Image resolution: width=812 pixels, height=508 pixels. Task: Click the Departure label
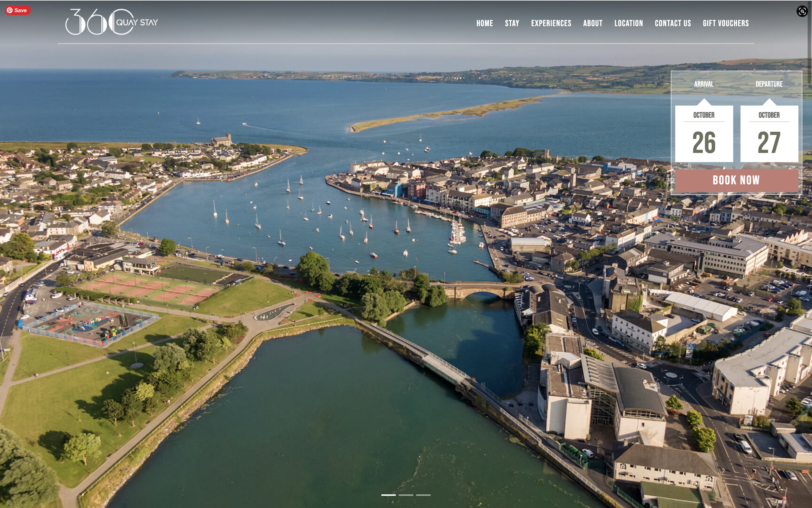769,84
